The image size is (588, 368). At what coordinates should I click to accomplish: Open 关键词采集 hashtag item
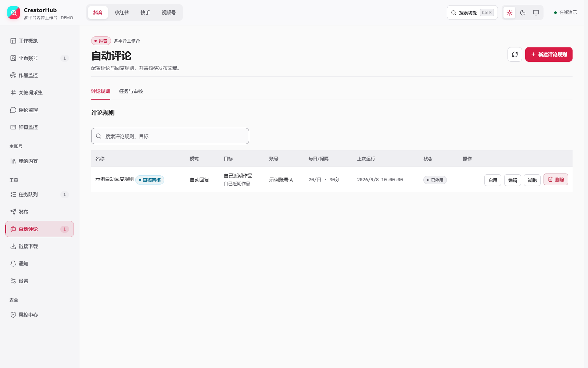(39, 93)
